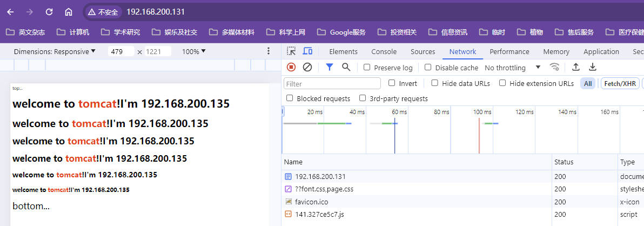
Task: Enable the Preserve log checkbox
Action: [367, 68]
